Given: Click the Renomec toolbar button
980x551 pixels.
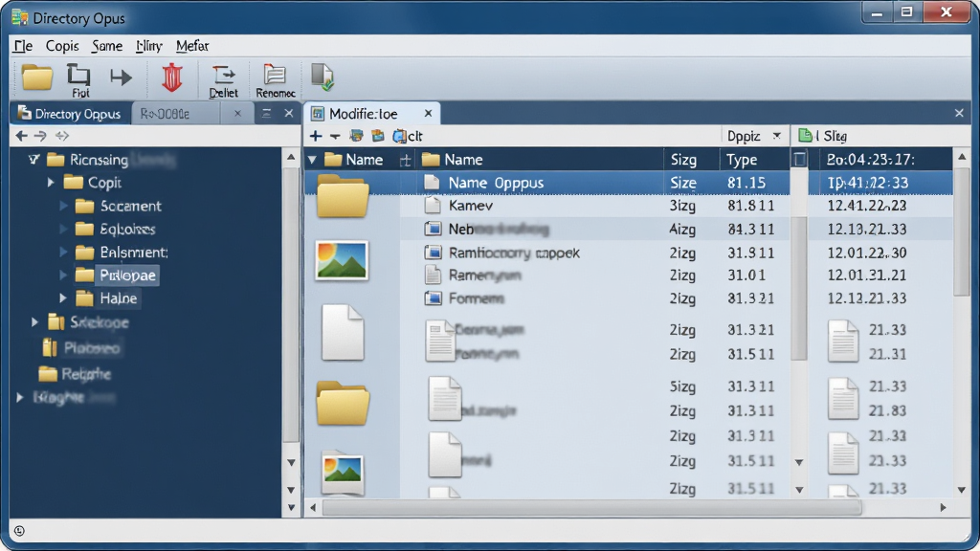Looking at the screenshot, I should point(275,81).
